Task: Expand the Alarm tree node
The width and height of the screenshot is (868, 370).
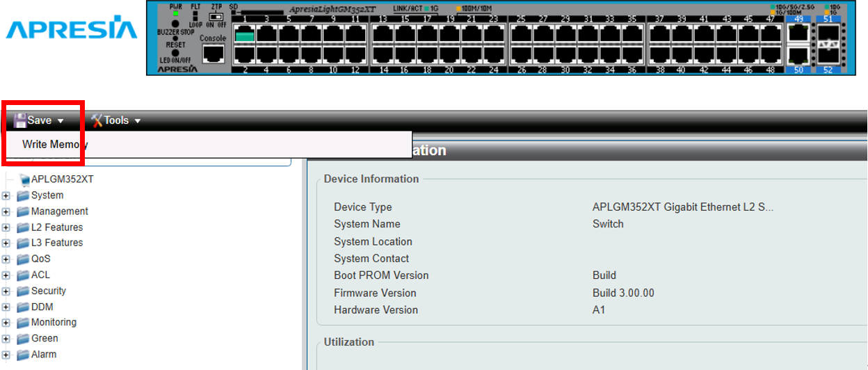Action: pyautogui.click(x=6, y=355)
